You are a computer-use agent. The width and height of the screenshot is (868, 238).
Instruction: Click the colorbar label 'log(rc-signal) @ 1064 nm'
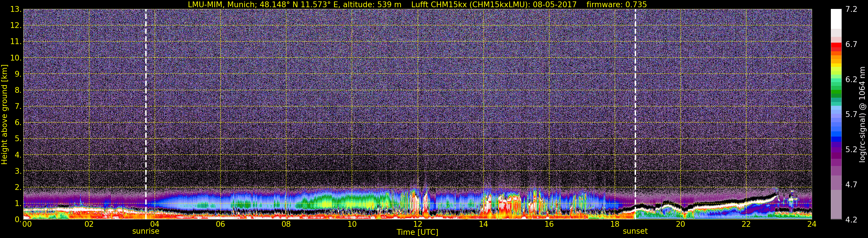pyautogui.click(x=862, y=114)
